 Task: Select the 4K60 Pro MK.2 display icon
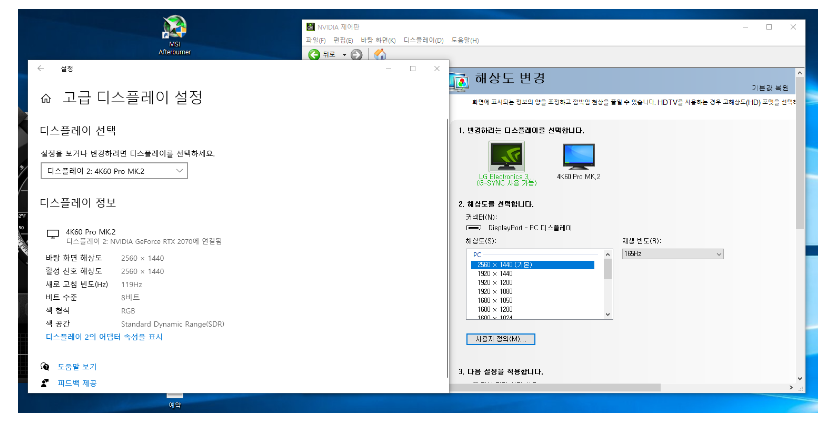click(x=578, y=156)
